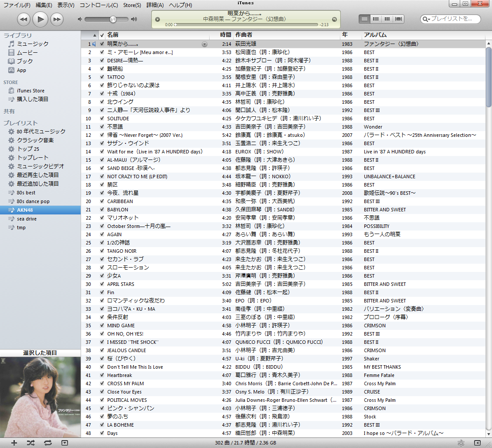Click the low volume speaker icon
This screenshot has width=492, height=448.
(80, 19)
